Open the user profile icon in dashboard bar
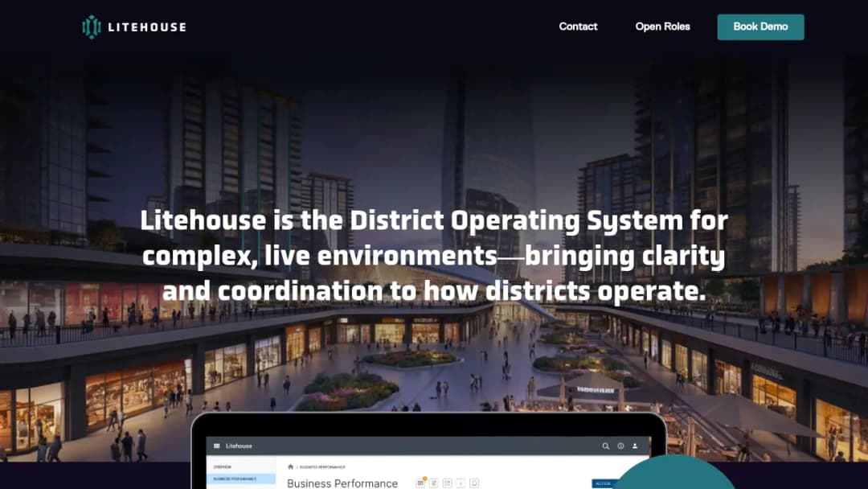This screenshot has height=489, width=868. pyautogui.click(x=635, y=446)
